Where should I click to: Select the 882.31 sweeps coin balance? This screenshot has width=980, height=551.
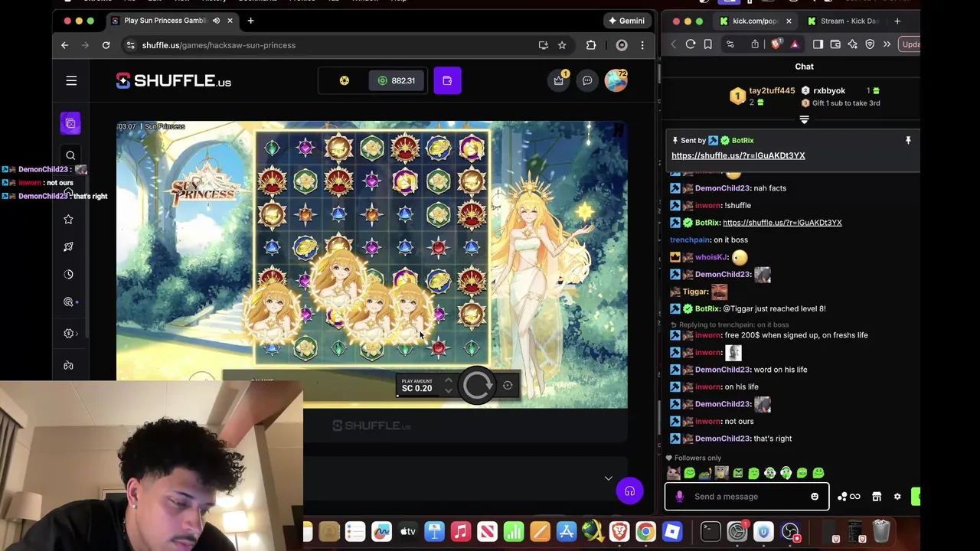tap(397, 80)
